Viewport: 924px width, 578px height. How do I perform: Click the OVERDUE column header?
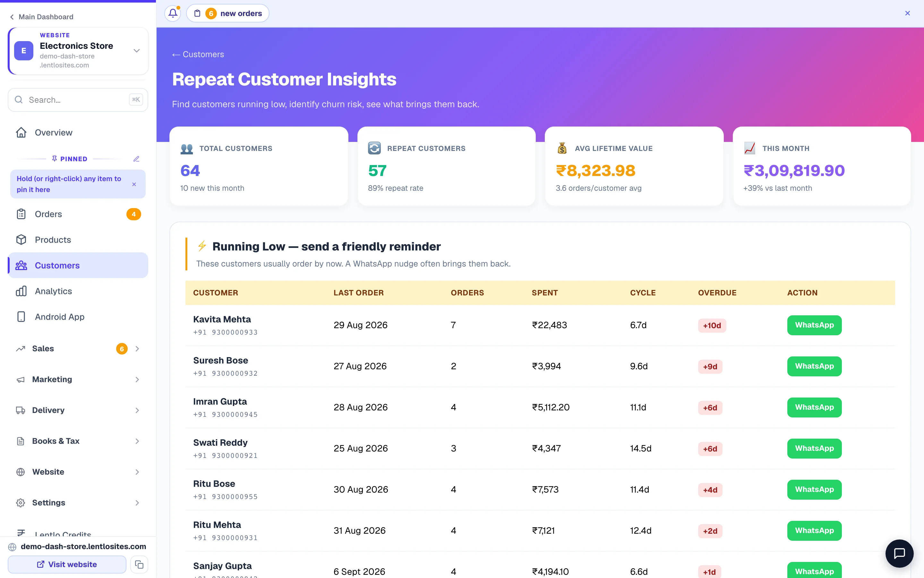[717, 293]
